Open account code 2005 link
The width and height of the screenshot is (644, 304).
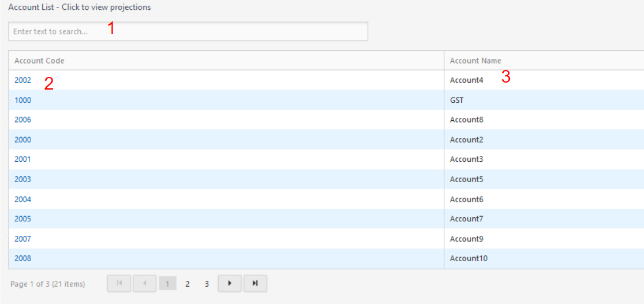[x=23, y=219]
